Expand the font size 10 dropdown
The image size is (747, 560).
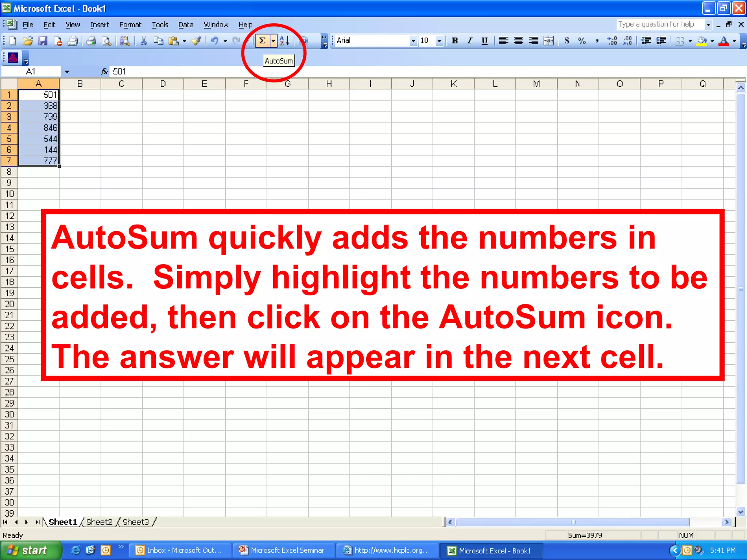tap(439, 41)
